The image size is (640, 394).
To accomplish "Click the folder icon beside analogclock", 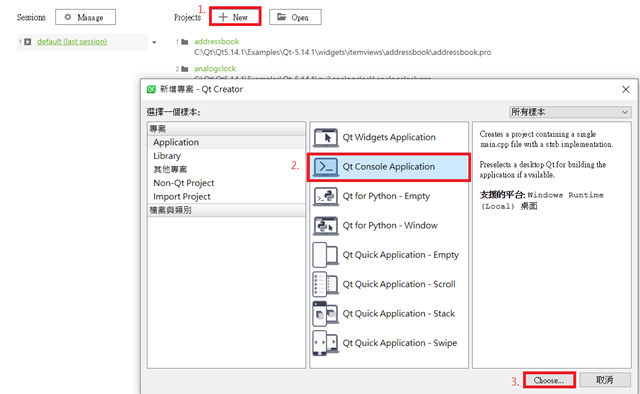I will click(x=185, y=69).
